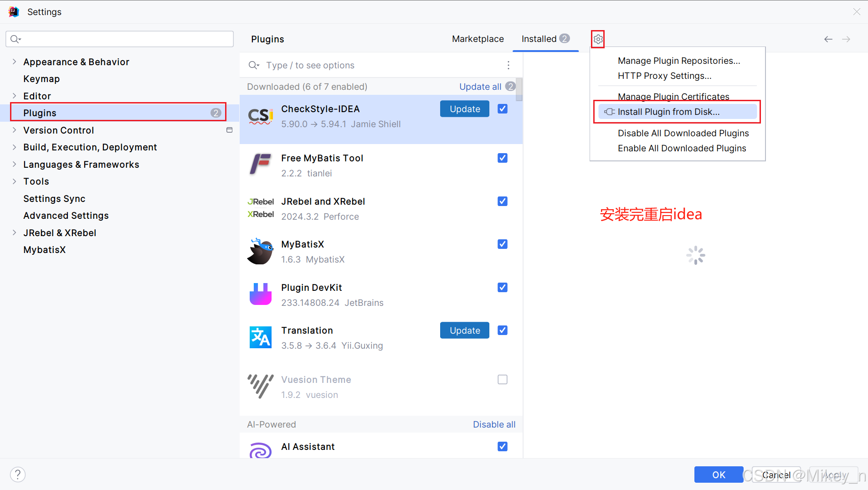Disable the AI Assistant plugin checkbox
Viewport: 868px width, 490px height.
(x=503, y=446)
